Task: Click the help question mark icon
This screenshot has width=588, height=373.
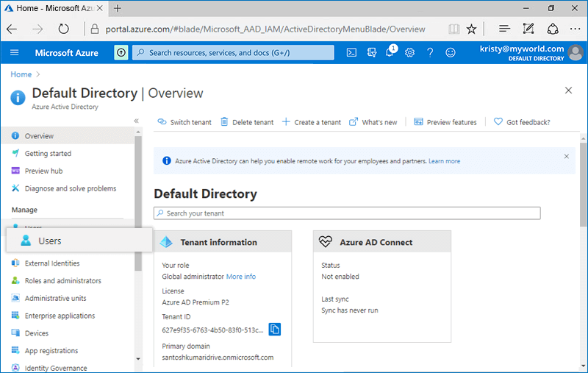Action: 430,53
